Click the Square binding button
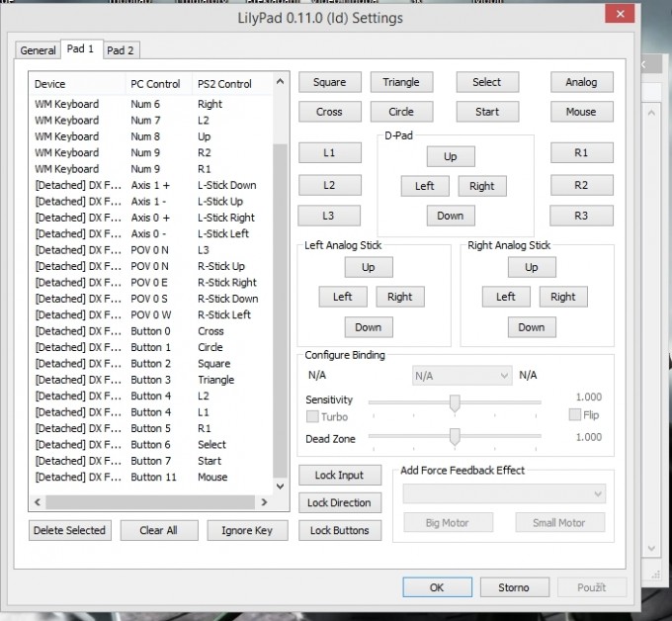 point(329,82)
